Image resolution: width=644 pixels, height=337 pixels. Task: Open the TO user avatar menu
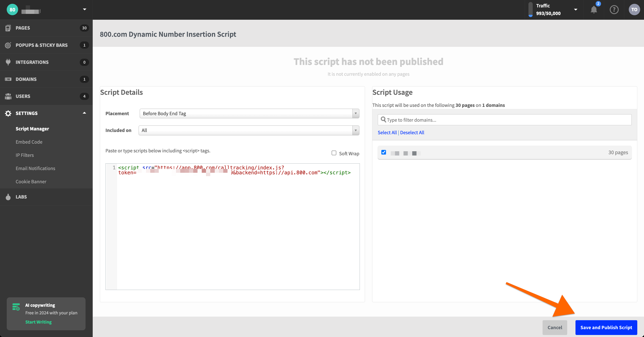[x=634, y=10]
